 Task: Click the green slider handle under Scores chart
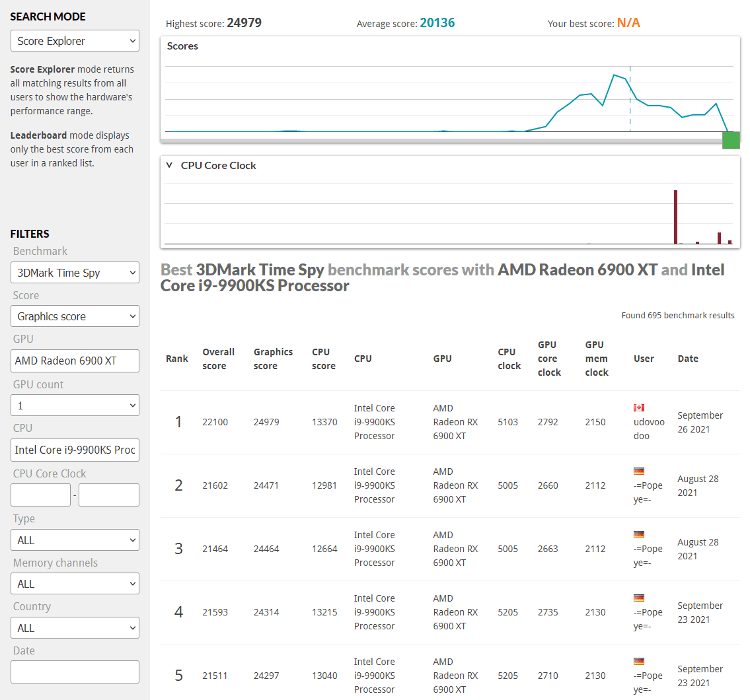[731, 141]
